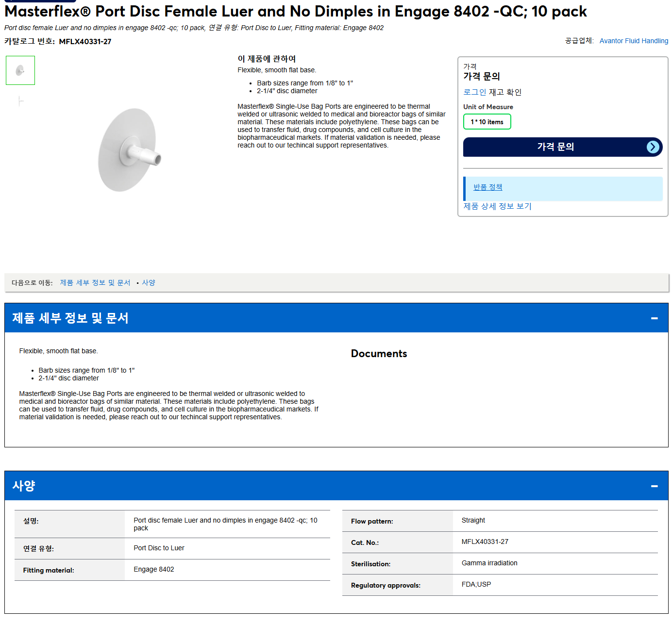This screenshot has height=624, width=672.
Task: Click the 이 제품에 관하여 heading
Action: click(267, 59)
